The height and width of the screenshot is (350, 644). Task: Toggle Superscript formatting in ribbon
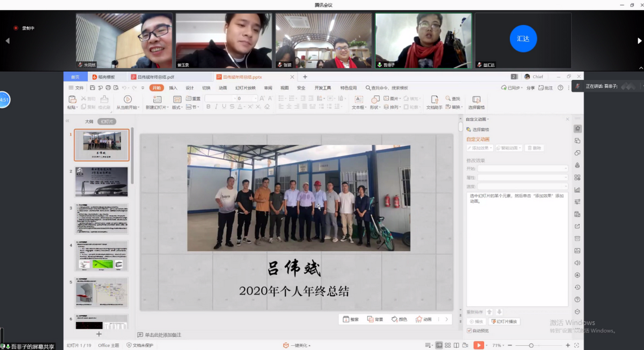(x=250, y=107)
